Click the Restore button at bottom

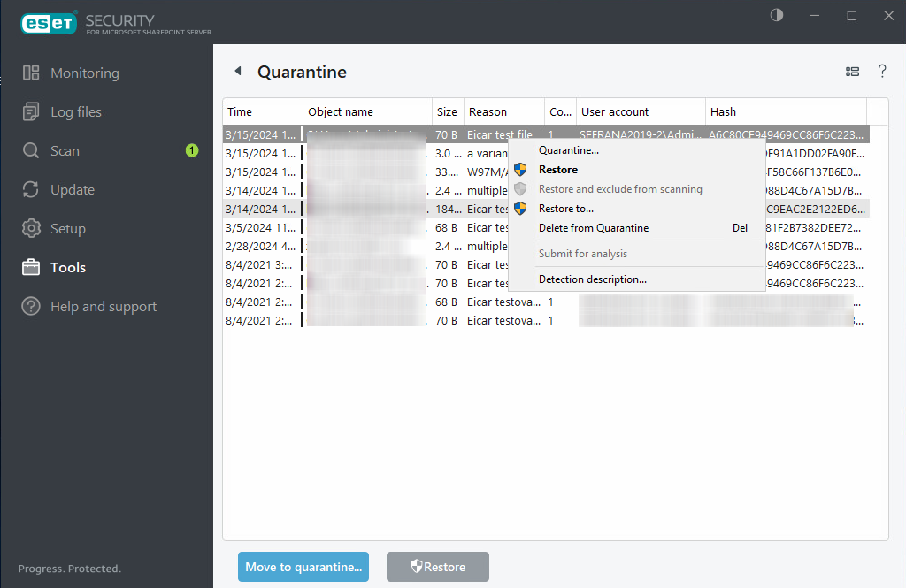pyautogui.click(x=437, y=567)
